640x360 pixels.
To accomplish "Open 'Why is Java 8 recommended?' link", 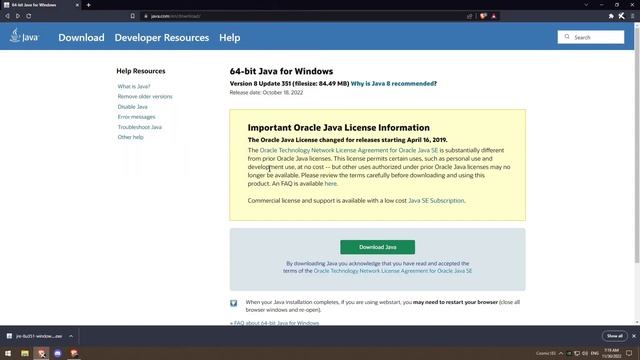I will pos(393,83).
